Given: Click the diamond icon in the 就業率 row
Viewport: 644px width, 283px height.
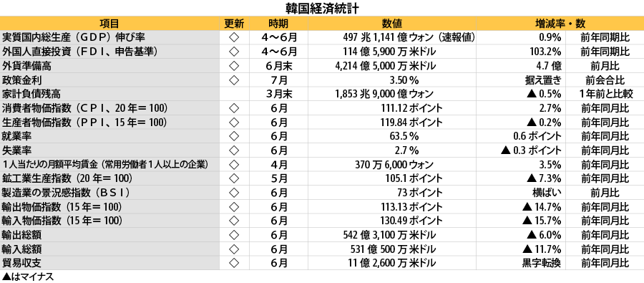Looking at the screenshot, I should pyautogui.click(x=234, y=136).
